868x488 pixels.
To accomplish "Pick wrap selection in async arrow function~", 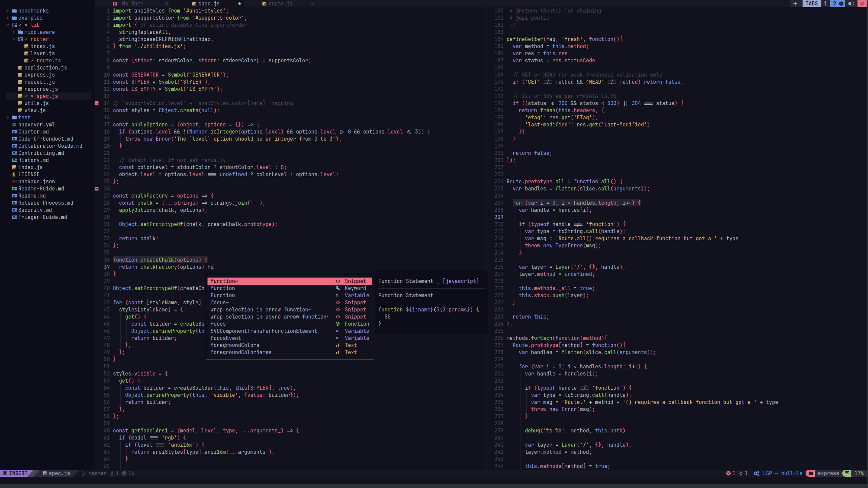I will pos(290,317).
